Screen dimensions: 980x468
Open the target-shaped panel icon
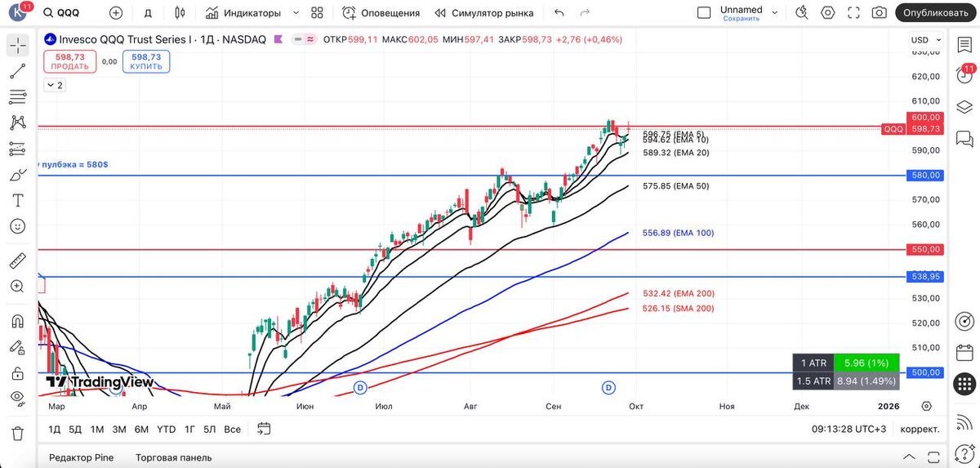coord(964,320)
